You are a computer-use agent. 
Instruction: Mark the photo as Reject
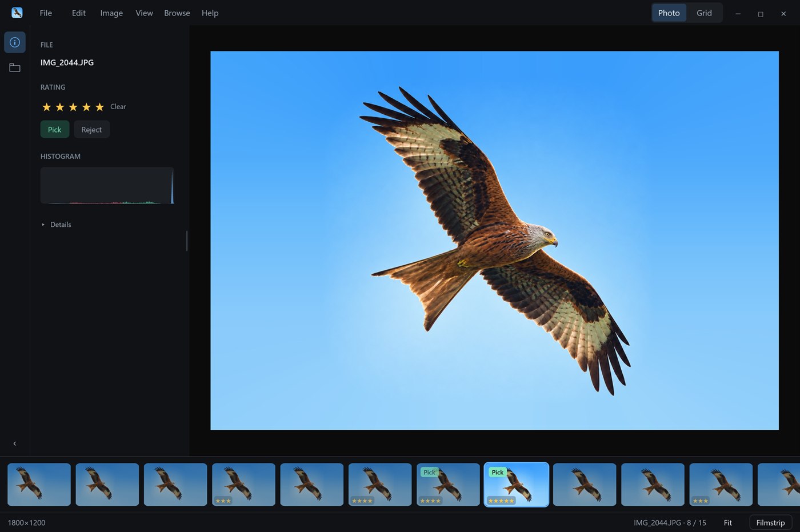91,130
